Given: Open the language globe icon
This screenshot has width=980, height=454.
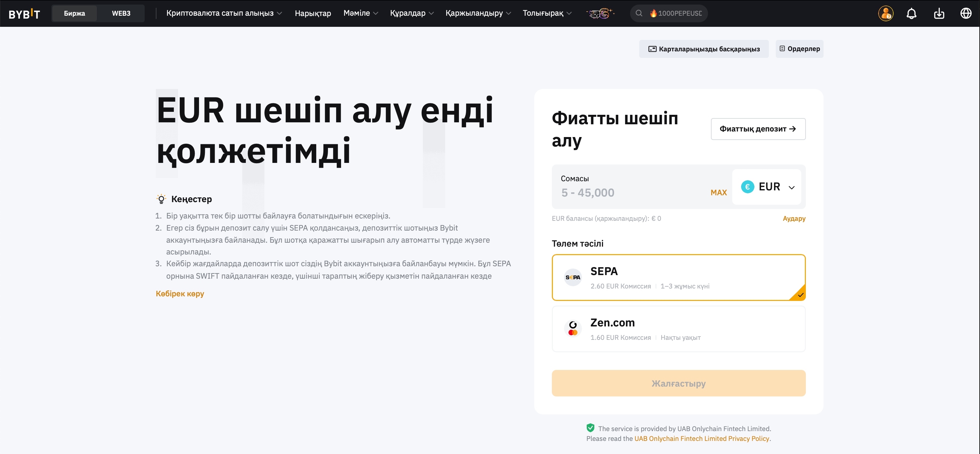Looking at the screenshot, I should point(966,13).
